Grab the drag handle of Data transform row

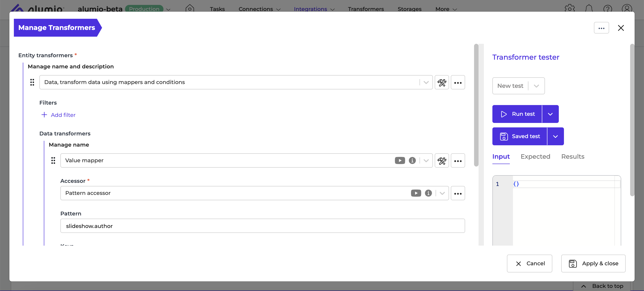pos(32,82)
